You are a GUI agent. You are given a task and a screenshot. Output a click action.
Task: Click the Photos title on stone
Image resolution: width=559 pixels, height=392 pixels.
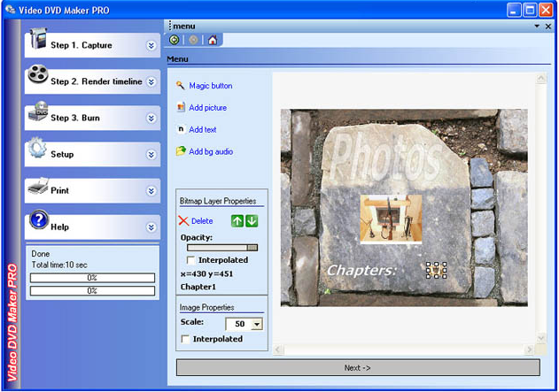(385, 157)
